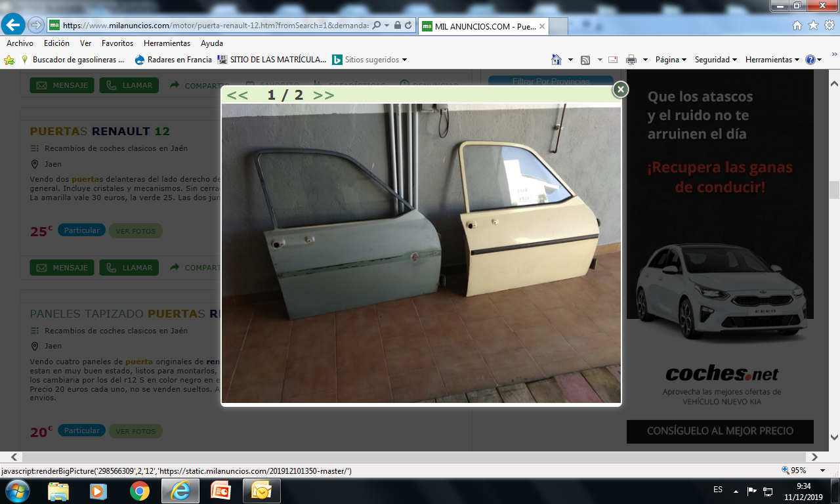Open zoom level 95% dropdown
Screen dimensions: 840x504
click(804, 471)
